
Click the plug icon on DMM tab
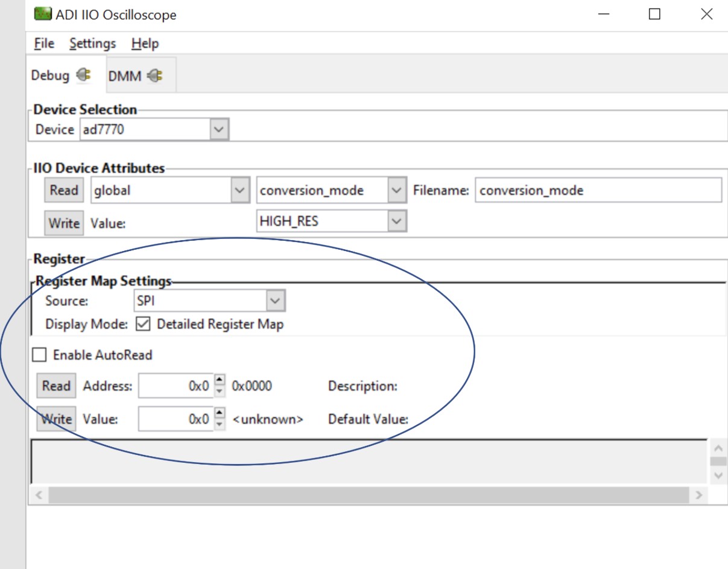154,76
